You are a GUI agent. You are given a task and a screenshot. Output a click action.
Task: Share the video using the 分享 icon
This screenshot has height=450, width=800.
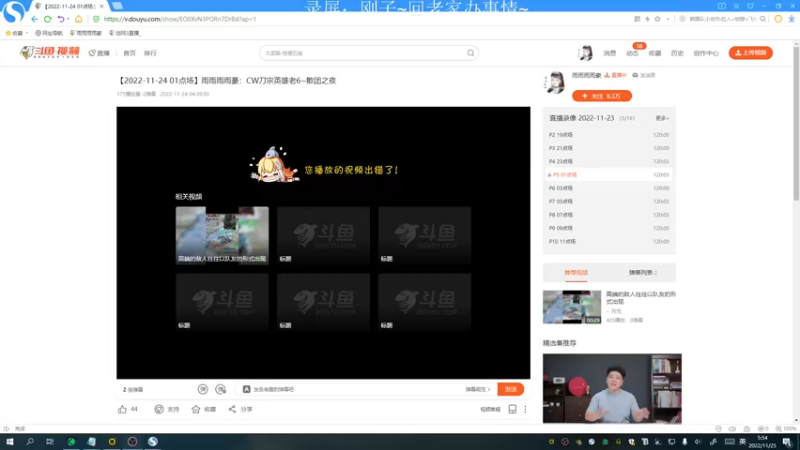click(x=232, y=409)
